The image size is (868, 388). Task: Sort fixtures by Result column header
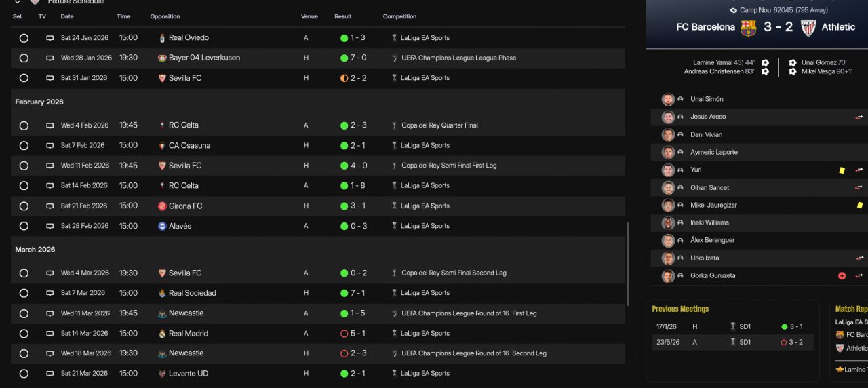tap(342, 16)
